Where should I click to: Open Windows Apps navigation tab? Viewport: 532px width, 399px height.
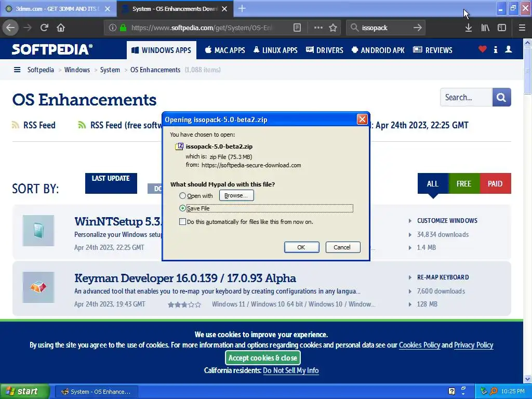162,50
